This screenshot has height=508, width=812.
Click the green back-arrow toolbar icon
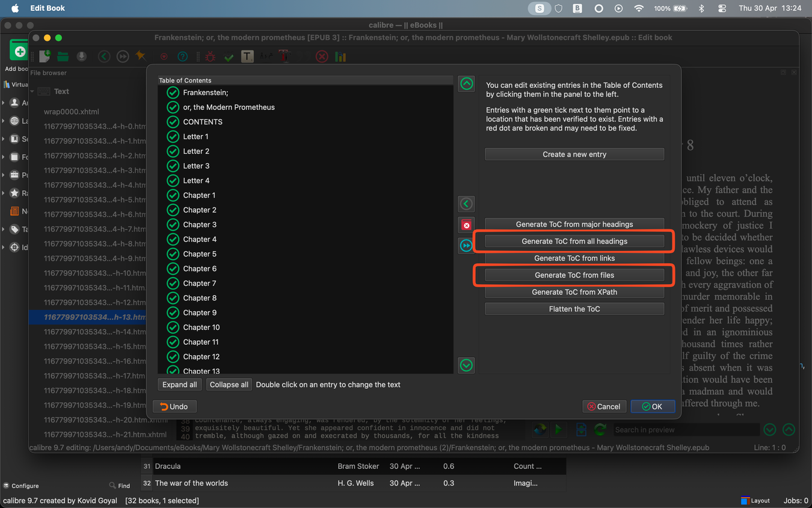pos(104,57)
